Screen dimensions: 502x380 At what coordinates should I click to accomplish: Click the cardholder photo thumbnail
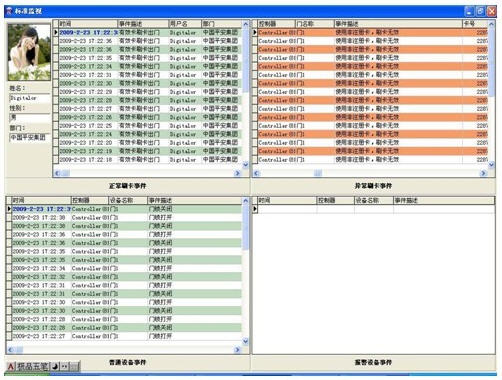[29, 52]
